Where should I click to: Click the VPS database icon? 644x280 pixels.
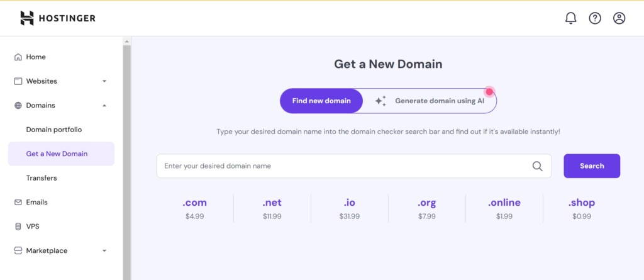click(18, 227)
